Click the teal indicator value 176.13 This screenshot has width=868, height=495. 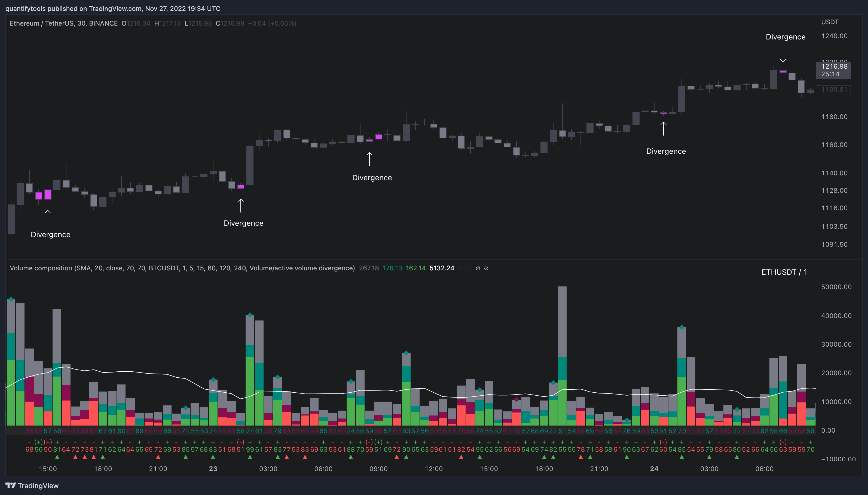pyautogui.click(x=392, y=268)
